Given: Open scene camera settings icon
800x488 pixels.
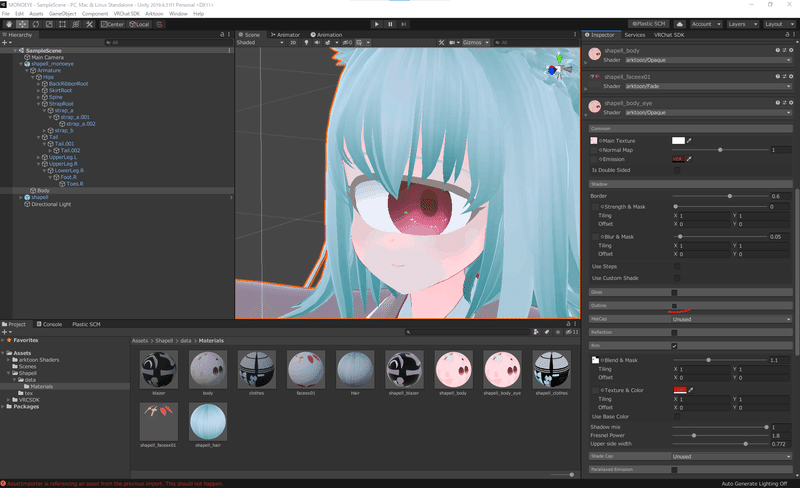Looking at the screenshot, I should [x=454, y=42].
